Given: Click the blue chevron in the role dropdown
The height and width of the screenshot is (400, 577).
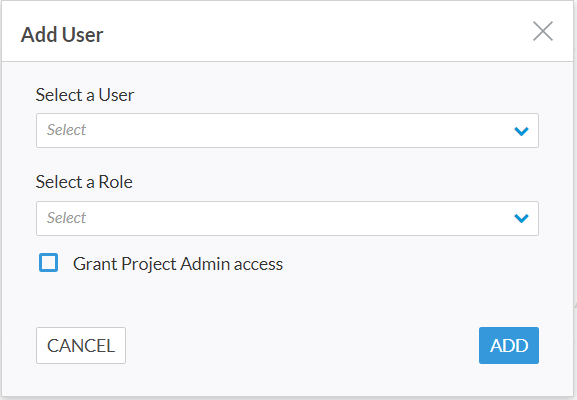Looking at the screenshot, I should tap(521, 219).
